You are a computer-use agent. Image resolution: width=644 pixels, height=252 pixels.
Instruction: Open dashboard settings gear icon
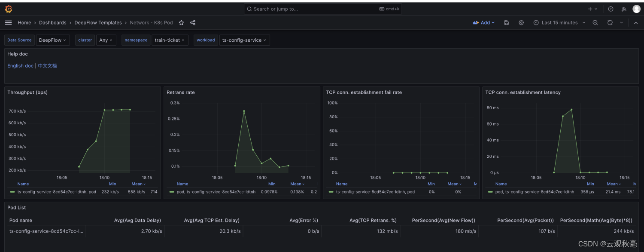[521, 23]
